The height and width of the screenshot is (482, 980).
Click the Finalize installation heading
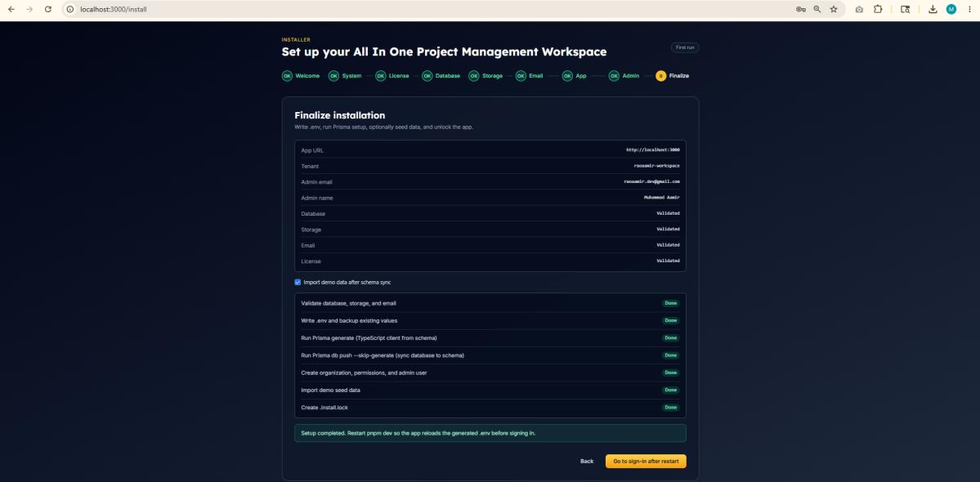(339, 115)
